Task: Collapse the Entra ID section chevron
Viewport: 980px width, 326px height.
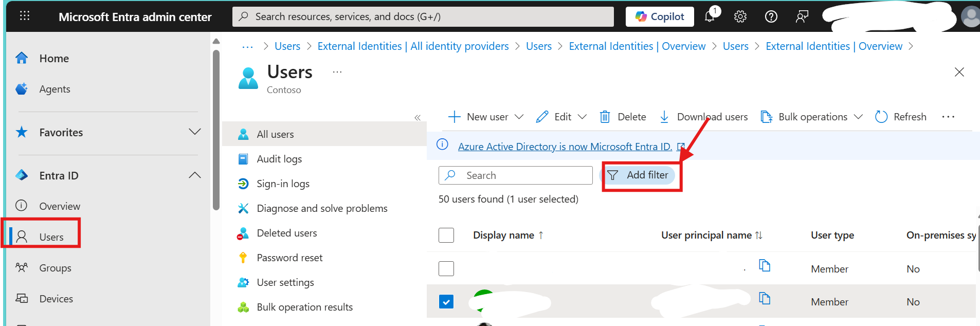Action: point(194,175)
